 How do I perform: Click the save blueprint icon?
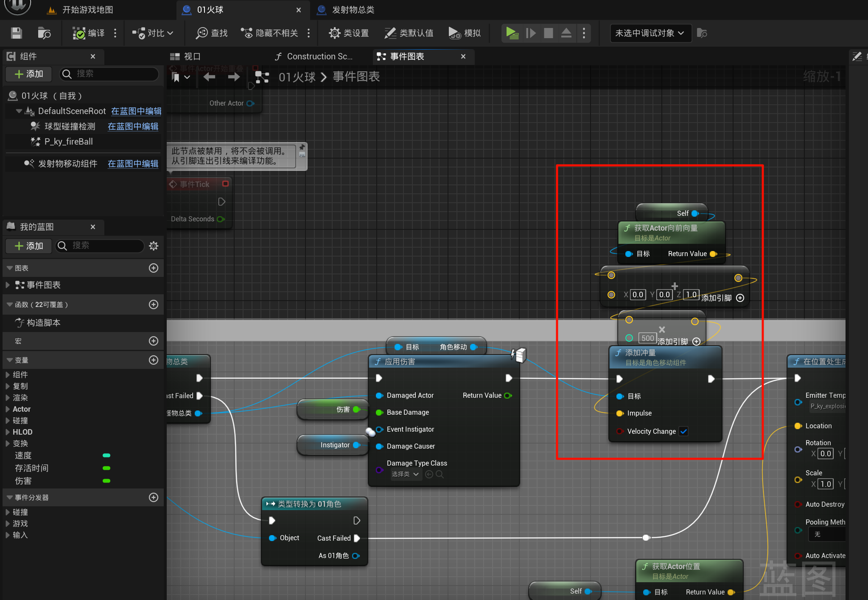pyautogui.click(x=17, y=33)
